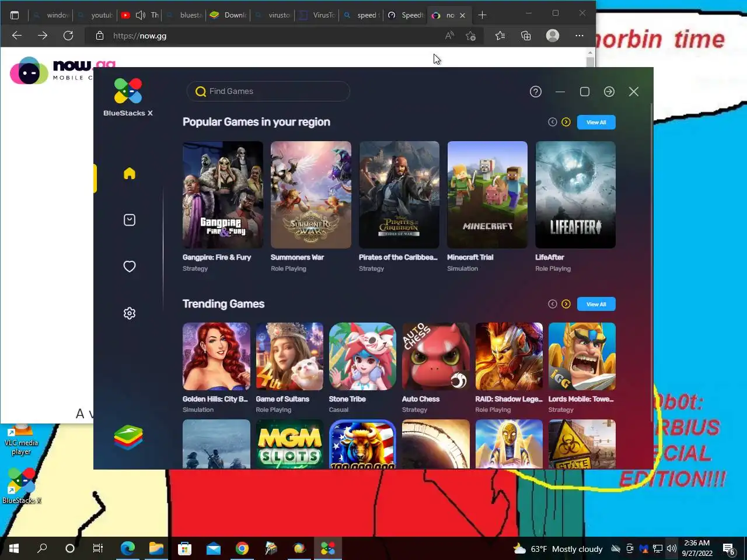Open Edge tab actions menu icon
Image resolution: width=747 pixels, height=560 pixels.
[15, 15]
